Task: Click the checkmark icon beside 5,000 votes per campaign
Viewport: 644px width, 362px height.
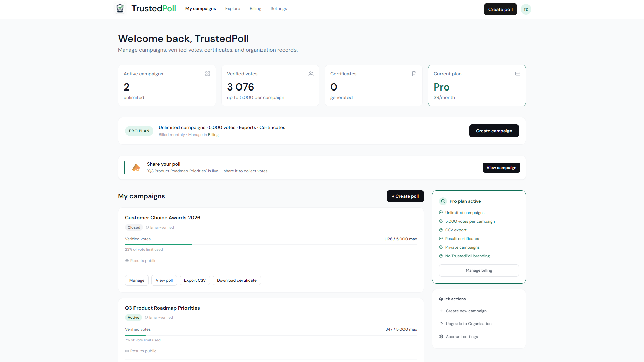Action: pyautogui.click(x=441, y=221)
